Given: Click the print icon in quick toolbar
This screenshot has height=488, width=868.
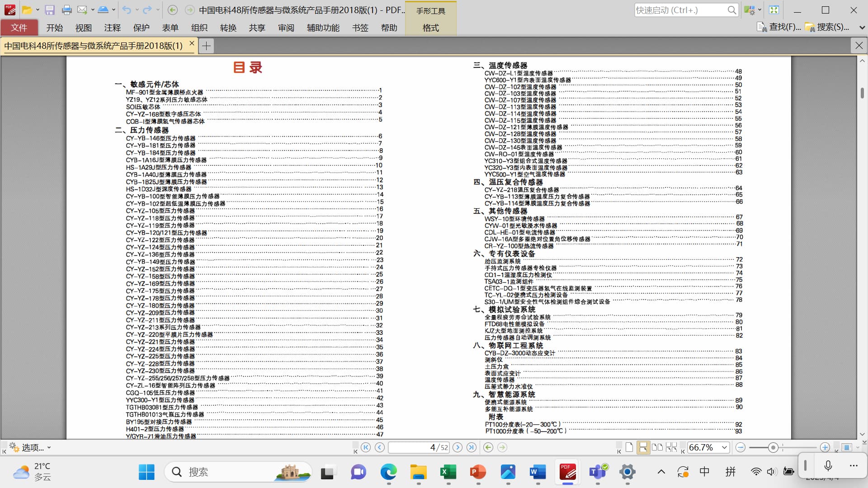Looking at the screenshot, I should pyautogui.click(x=66, y=10).
